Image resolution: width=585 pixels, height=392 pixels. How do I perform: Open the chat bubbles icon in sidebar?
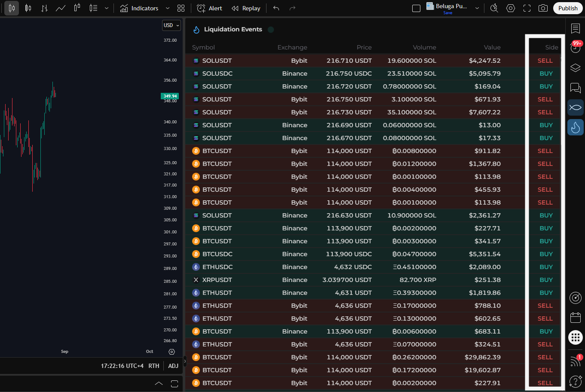(x=576, y=88)
